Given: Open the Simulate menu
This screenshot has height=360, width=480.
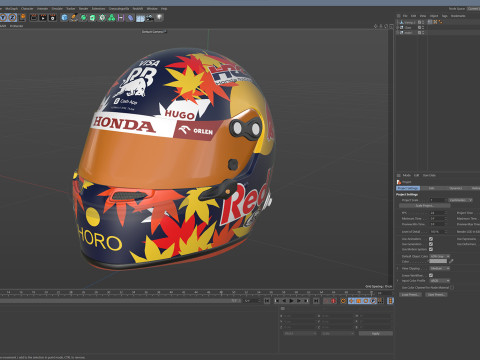Looking at the screenshot, I should [x=57, y=9].
